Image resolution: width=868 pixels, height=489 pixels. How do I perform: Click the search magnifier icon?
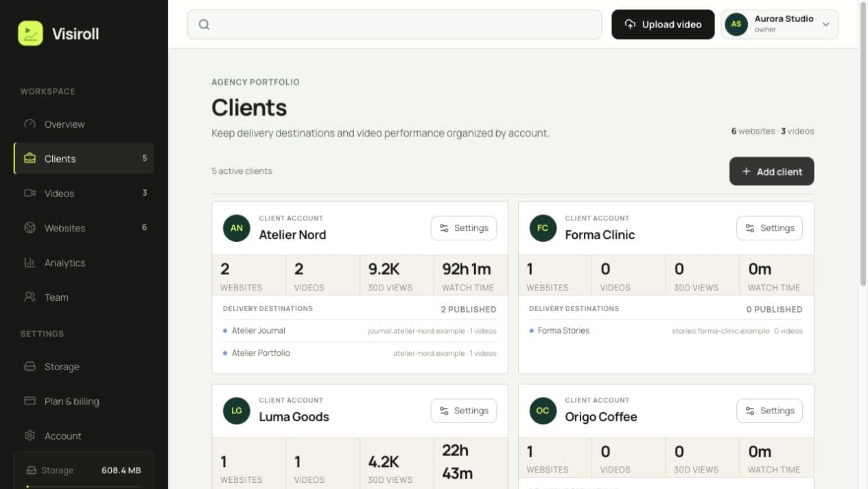tap(204, 25)
